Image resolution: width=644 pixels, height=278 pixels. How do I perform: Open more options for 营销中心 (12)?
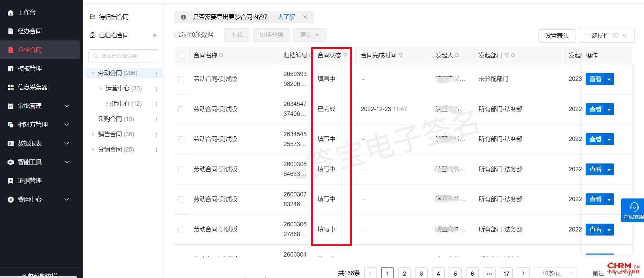click(x=157, y=104)
